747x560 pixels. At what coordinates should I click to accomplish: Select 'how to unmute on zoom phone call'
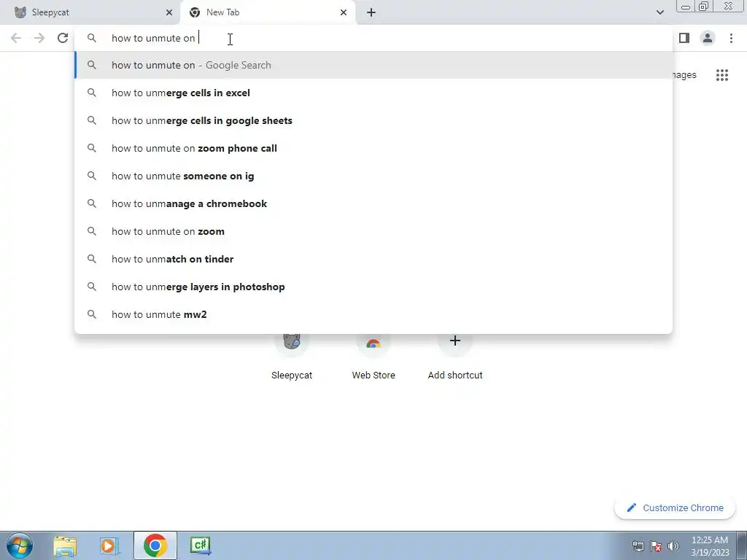tap(373, 148)
